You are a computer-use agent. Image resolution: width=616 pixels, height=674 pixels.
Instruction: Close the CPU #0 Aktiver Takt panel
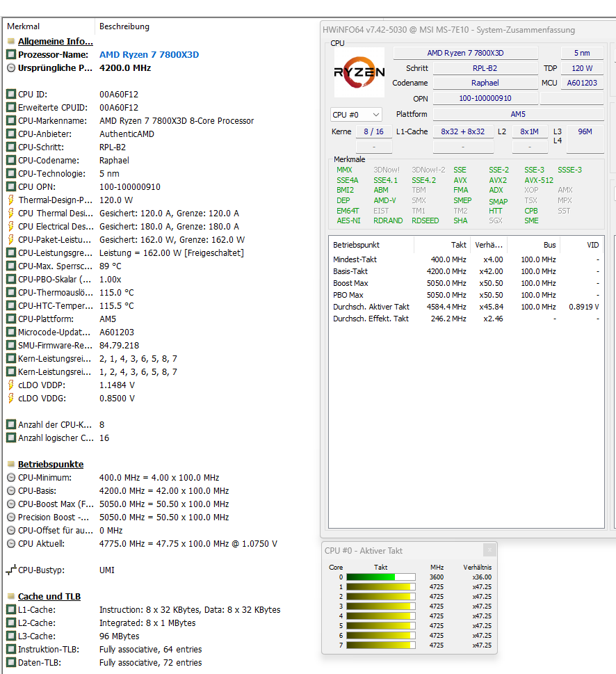(489, 549)
